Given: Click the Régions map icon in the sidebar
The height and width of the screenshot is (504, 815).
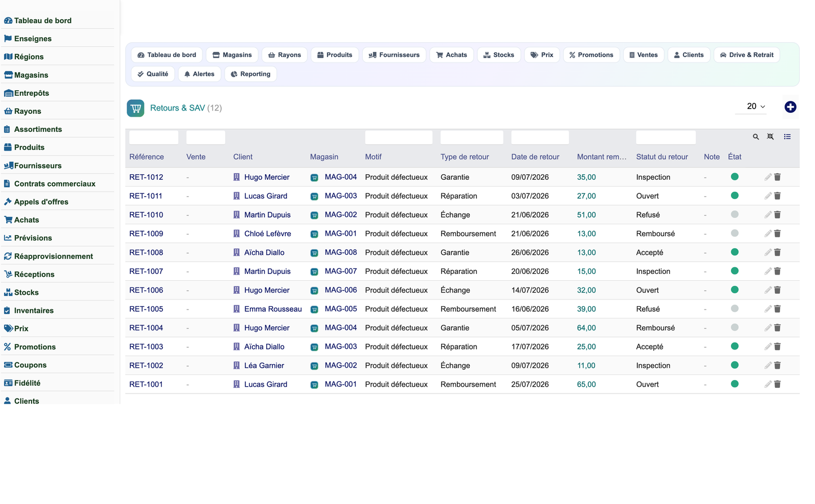Looking at the screenshot, I should coord(8,57).
